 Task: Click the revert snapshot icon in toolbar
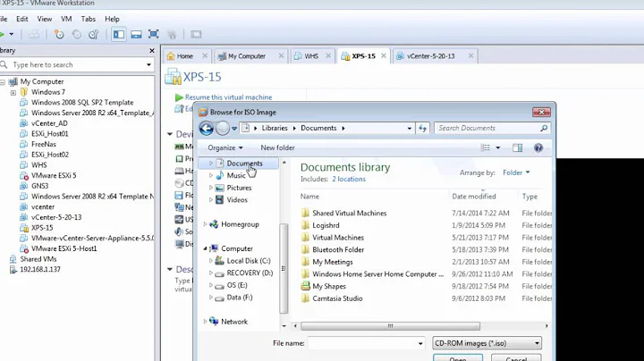coord(76,35)
